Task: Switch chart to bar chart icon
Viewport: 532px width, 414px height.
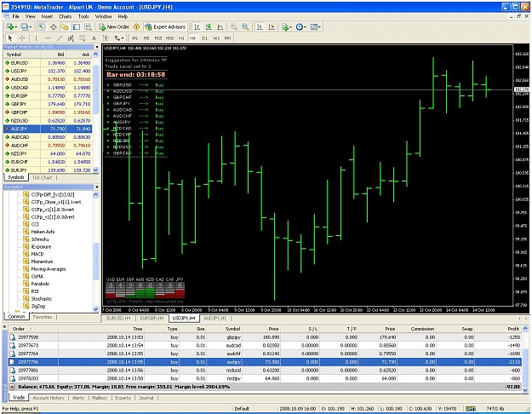Action: point(197,26)
